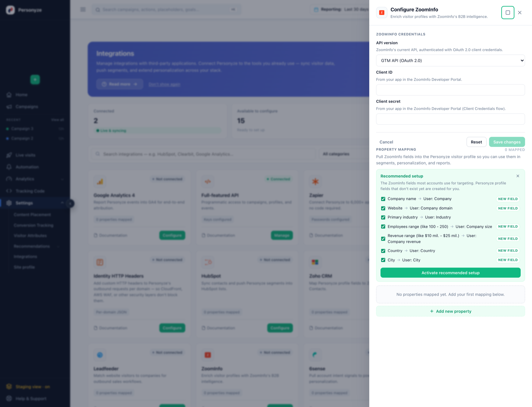The image size is (532, 407).
Task: Click the Leadfeeder card icon
Action: click(100, 355)
